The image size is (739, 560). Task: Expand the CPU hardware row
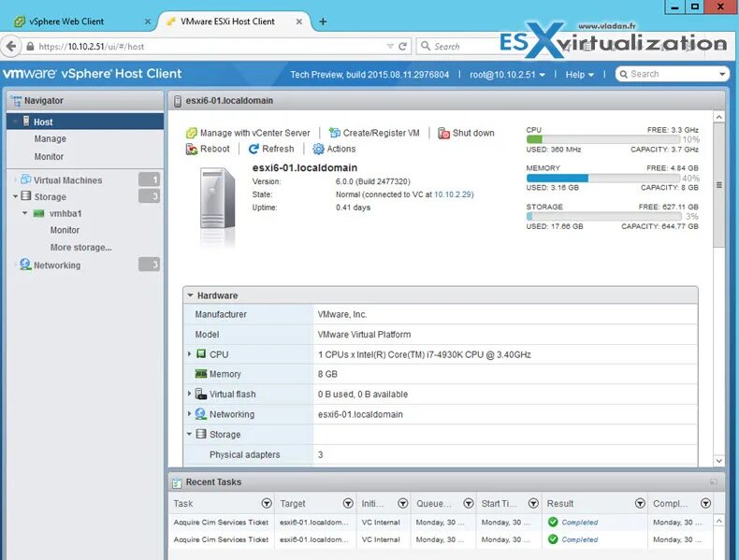coord(190,353)
